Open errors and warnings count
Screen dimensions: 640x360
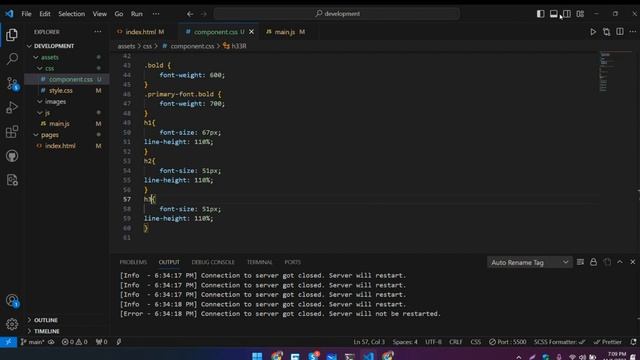click(74, 342)
